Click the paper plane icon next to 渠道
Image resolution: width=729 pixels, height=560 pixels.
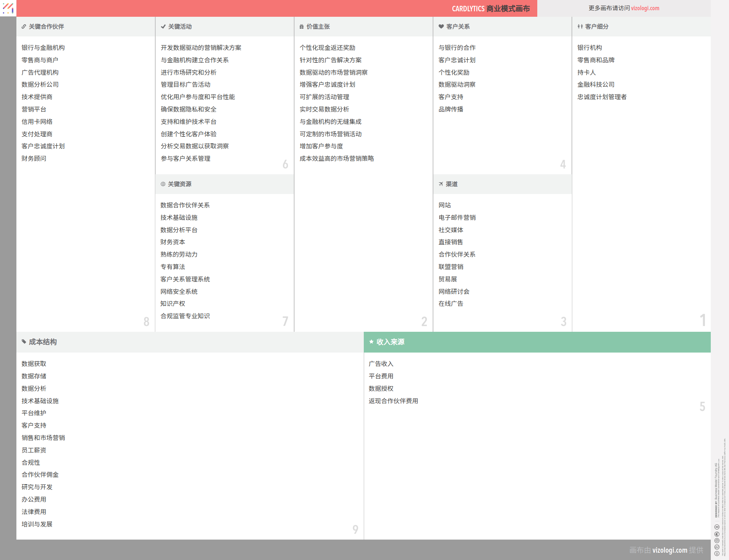pos(440,184)
